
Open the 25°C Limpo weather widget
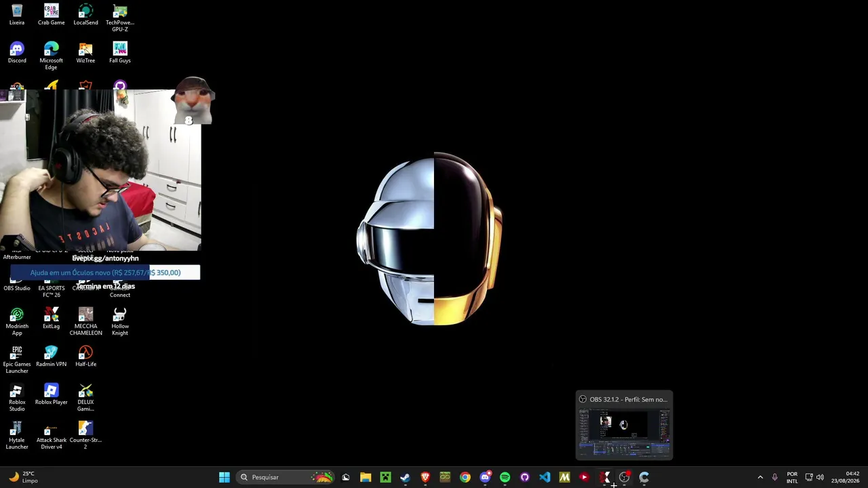[23, 477]
